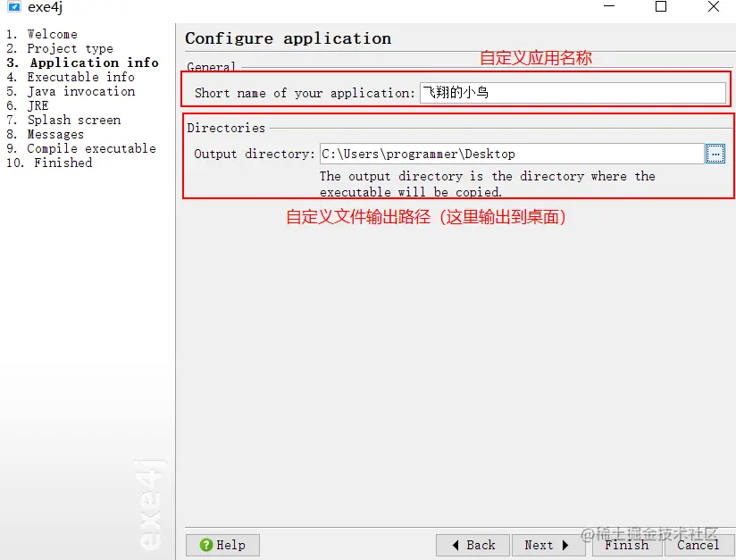
Task: Select step 2 Project type
Action: (60, 48)
